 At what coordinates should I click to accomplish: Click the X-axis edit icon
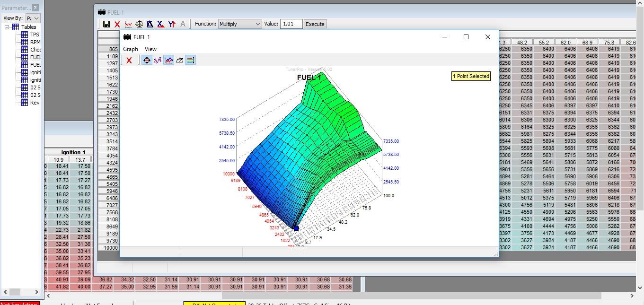pyautogui.click(x=161, y=24)
